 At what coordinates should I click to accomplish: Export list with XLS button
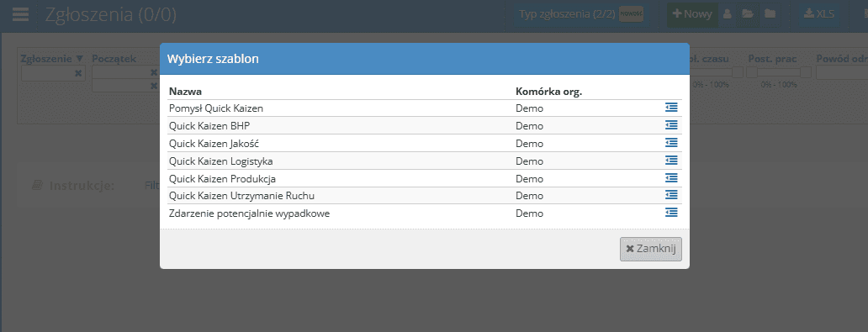[x=819, y=14]
